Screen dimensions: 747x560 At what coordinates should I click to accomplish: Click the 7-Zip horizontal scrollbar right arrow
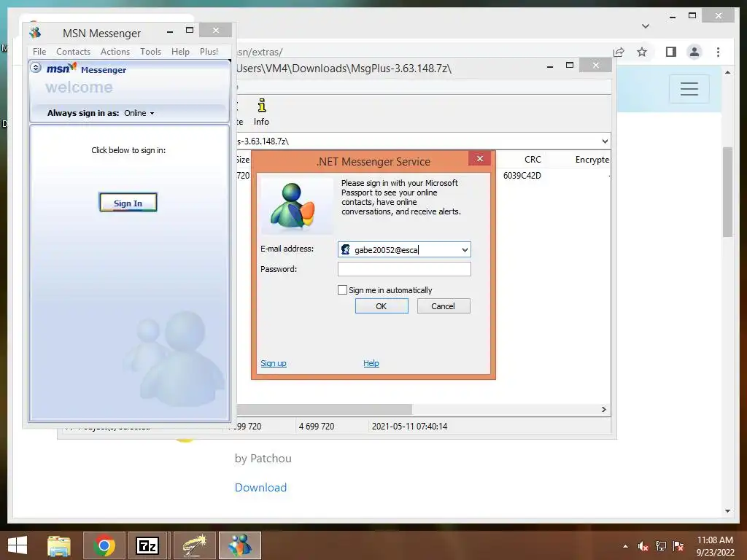click(603, 410)
